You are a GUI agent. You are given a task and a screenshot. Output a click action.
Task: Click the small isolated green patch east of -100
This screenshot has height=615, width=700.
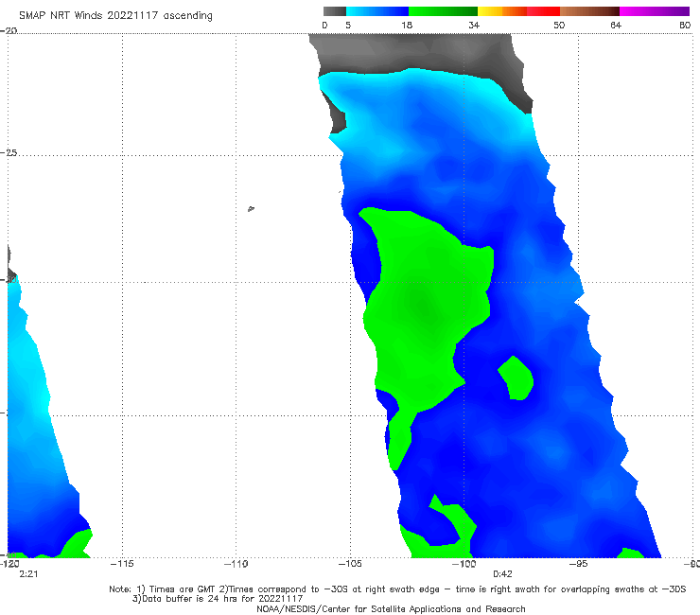click(516, 378)
